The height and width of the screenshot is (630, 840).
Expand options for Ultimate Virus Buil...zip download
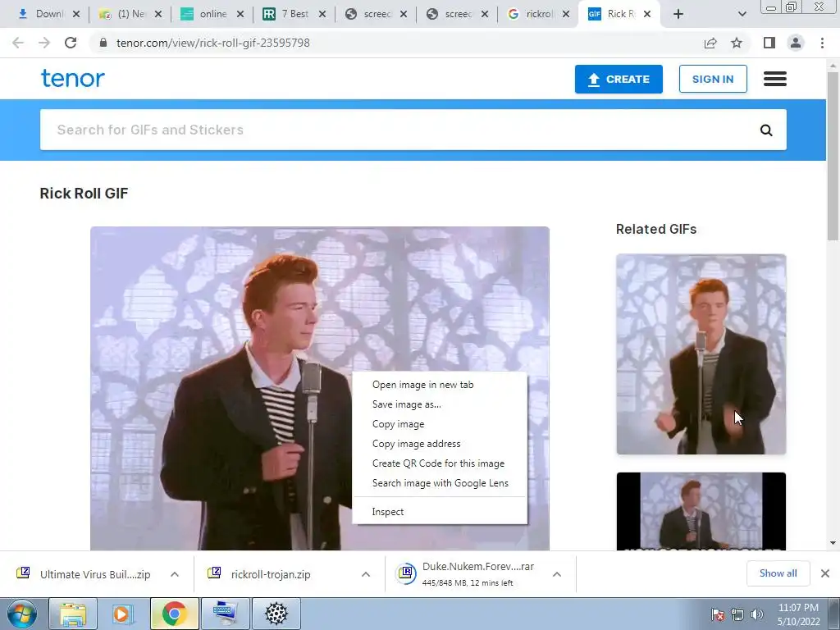coord(175,574)
